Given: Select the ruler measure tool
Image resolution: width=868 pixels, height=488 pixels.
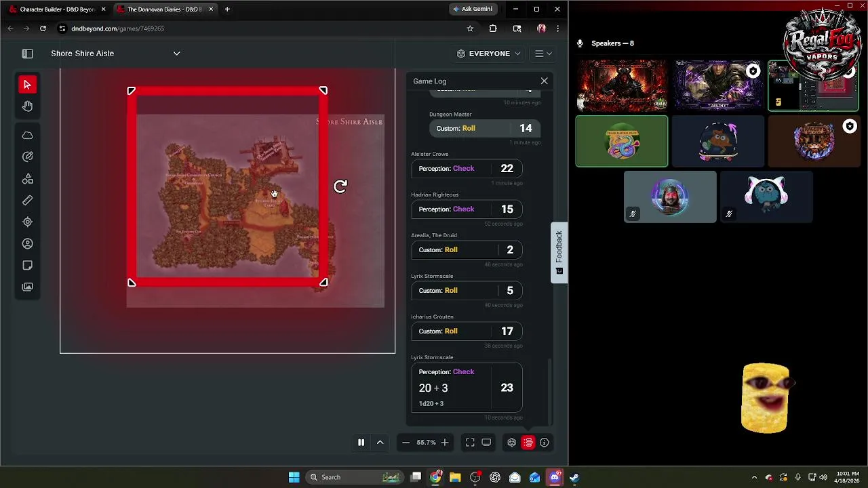Looking at the screenshot, I should 27,201.
